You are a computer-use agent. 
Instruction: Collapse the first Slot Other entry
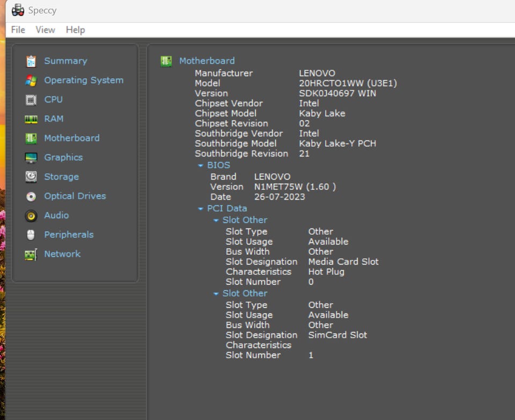pyautogui.click(x=216, y=220)
